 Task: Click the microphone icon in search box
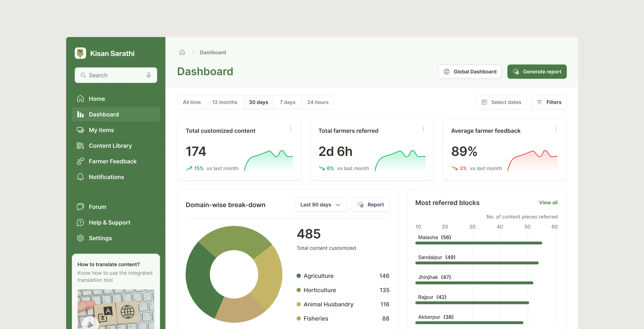point(149,75)
